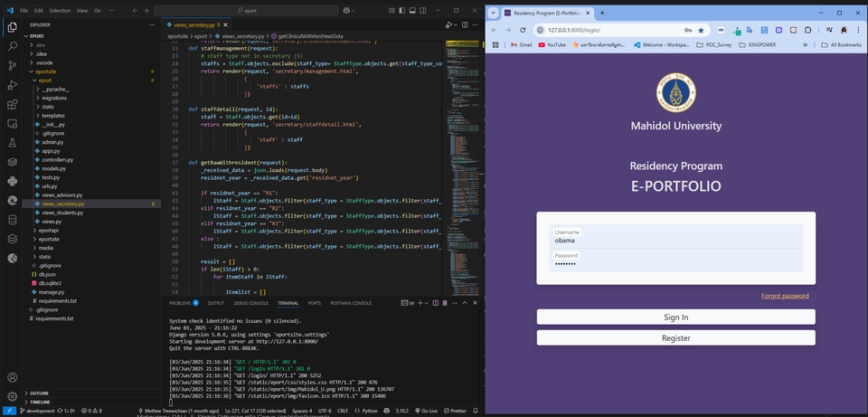Bookmark this page with the star icon
This screenshot has width=868, height=417.
(x=701, y=30)
